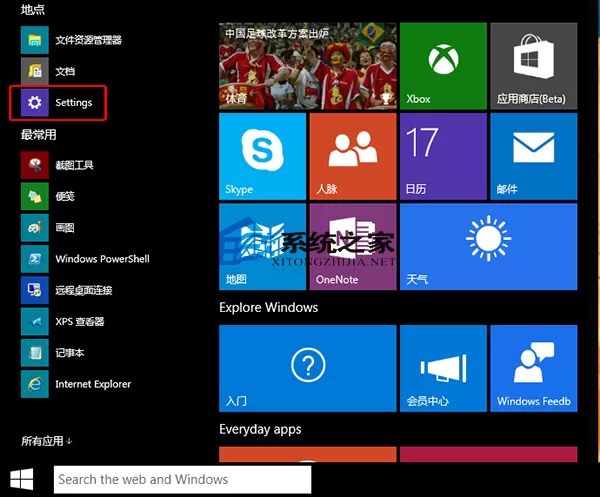Open the Xbox tile
Screen dimensions: 600x497
click(x=443, y=66)
